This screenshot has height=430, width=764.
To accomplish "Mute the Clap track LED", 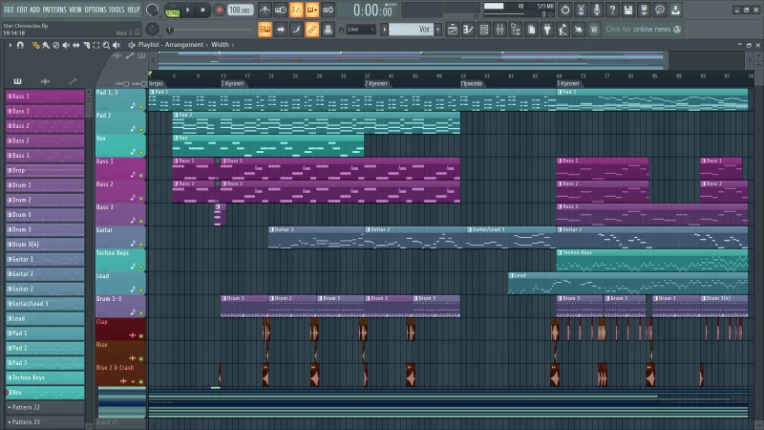I will pyautogui.click(x=141, y=336).
